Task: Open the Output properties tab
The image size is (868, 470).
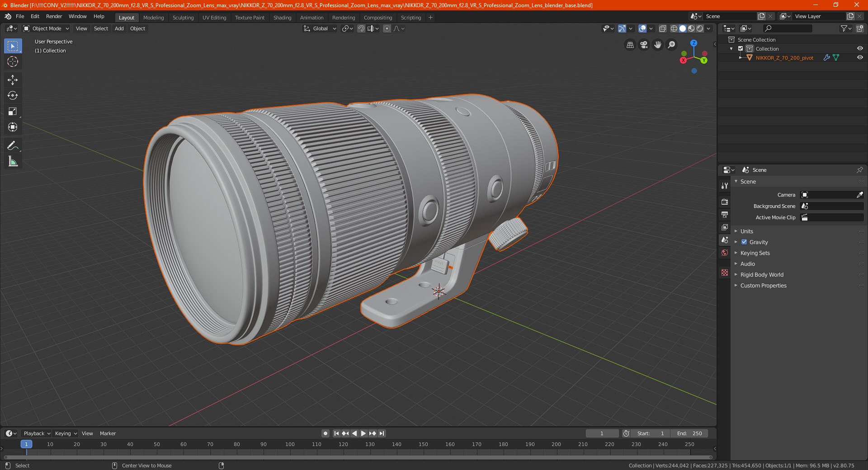Action: point(725,214)
